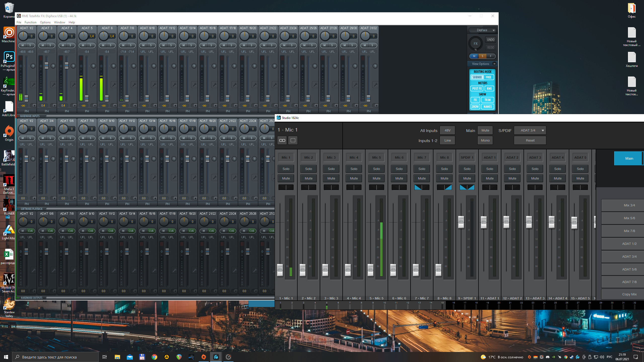Select the Main mix tab in Studio 1824c
The width and height of the screenshot is (644, 362).
pyautogui.click(x=629, y=158)
